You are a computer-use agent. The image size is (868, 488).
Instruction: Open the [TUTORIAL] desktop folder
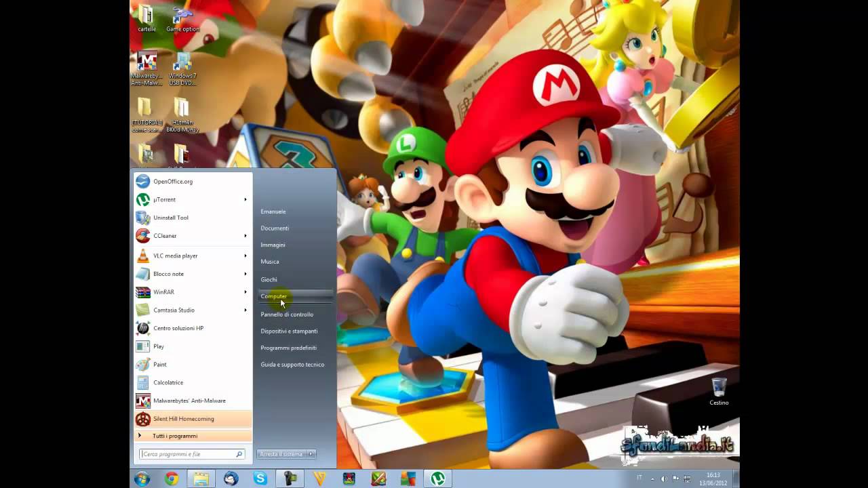pyautogui.click(x=146, y=115)
